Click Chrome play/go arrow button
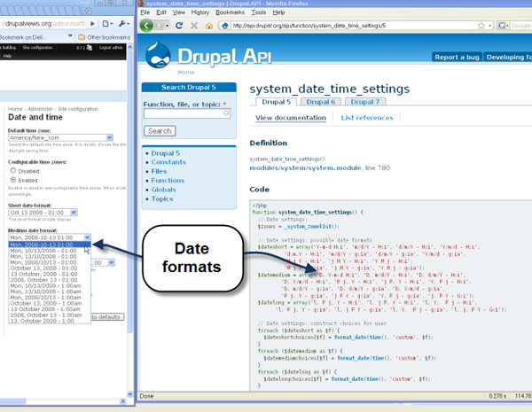Screen dimensions: 532x412 92,23
